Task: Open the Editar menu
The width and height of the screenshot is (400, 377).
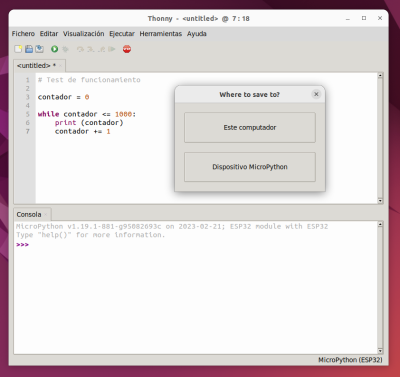Action: (49, 34)
